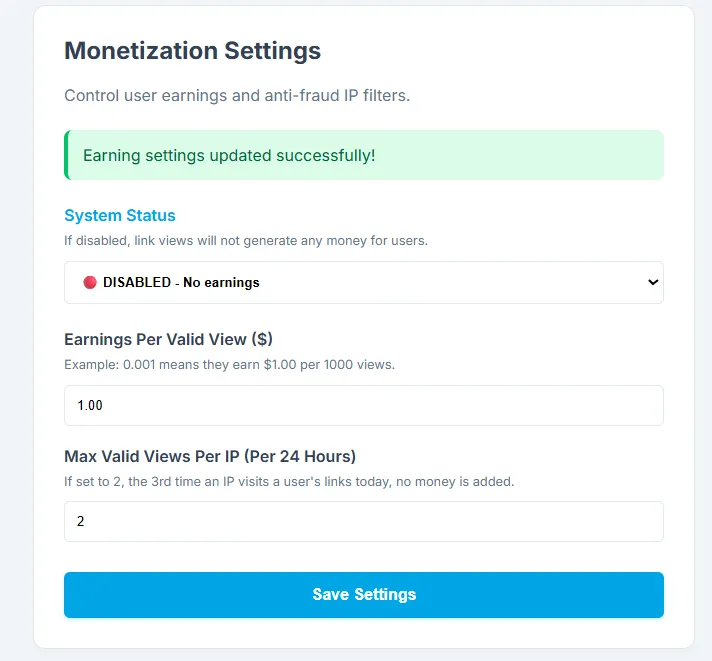
Task: Click the Max Valid Views Per IP label
Action: coord(210,456)
